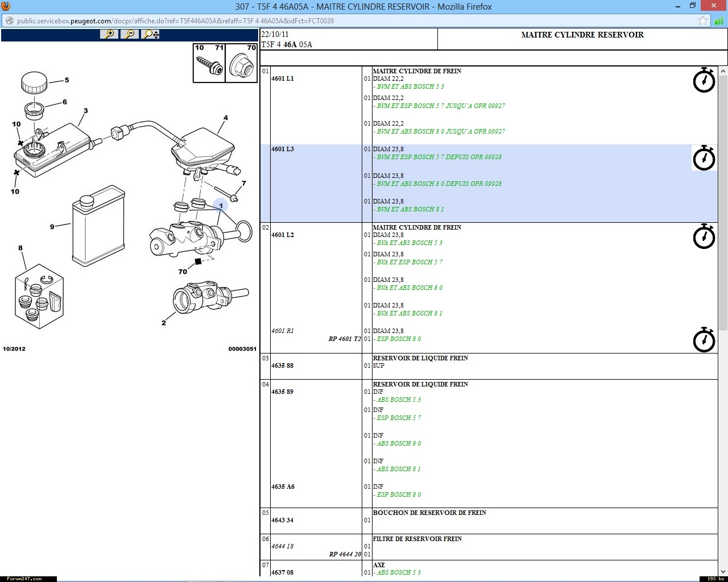Bookmark this page with the star icon

pos(703,21)
